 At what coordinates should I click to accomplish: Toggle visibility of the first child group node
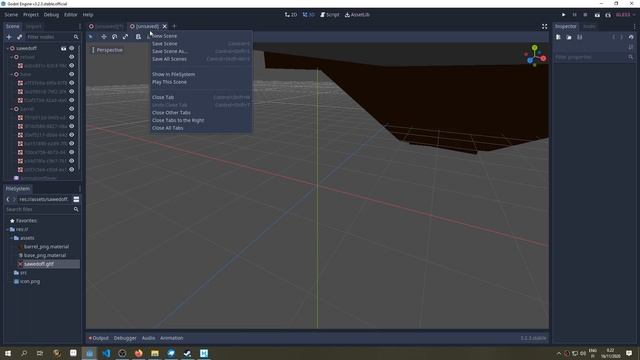tap(71, 57)
